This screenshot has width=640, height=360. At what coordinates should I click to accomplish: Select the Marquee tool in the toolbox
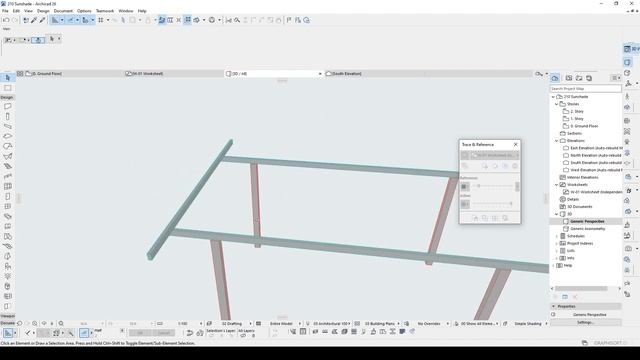point(7,88)
